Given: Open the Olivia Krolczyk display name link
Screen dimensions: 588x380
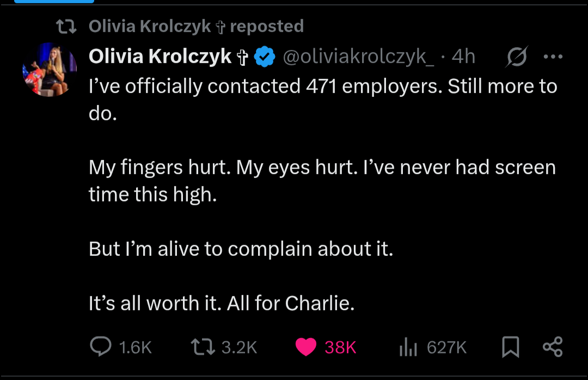Looking at the screenshot, I should [x=160, y=56].
